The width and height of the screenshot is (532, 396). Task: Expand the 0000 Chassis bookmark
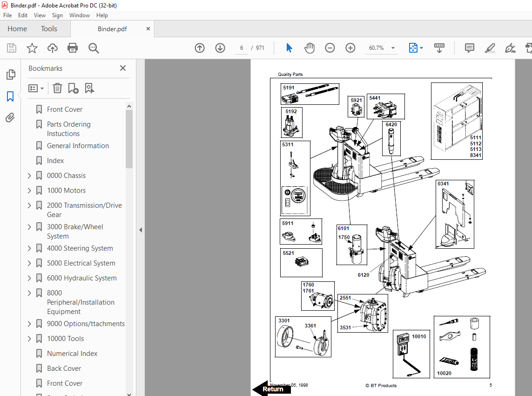pos(29,176)
